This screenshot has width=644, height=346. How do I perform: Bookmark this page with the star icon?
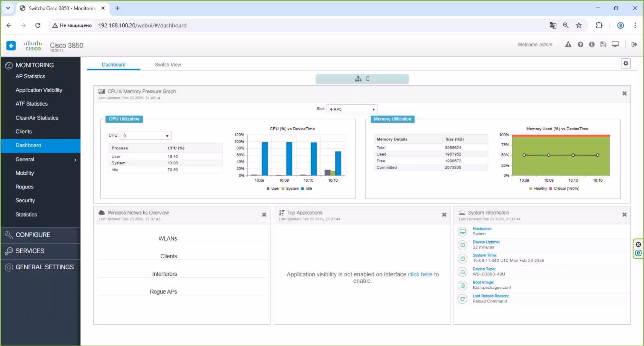tap(579, 25)
